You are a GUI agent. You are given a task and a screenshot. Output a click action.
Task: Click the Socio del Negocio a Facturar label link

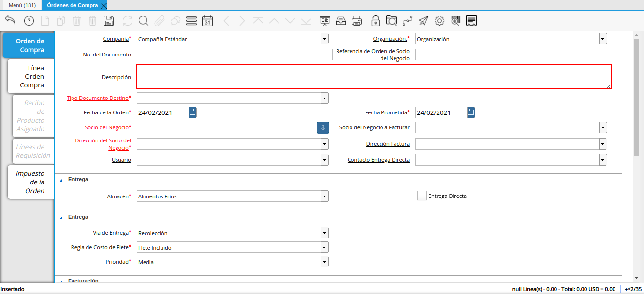374,127
